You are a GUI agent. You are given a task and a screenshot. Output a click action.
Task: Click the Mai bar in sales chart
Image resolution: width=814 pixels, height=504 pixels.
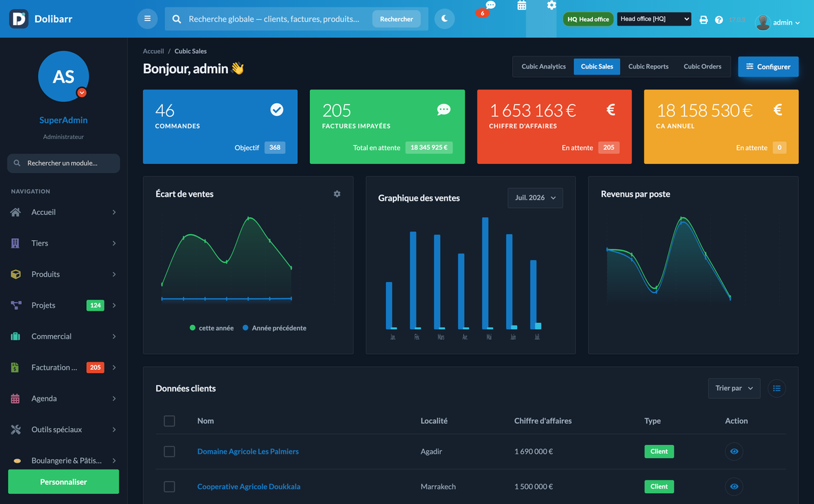click(485, 273)
